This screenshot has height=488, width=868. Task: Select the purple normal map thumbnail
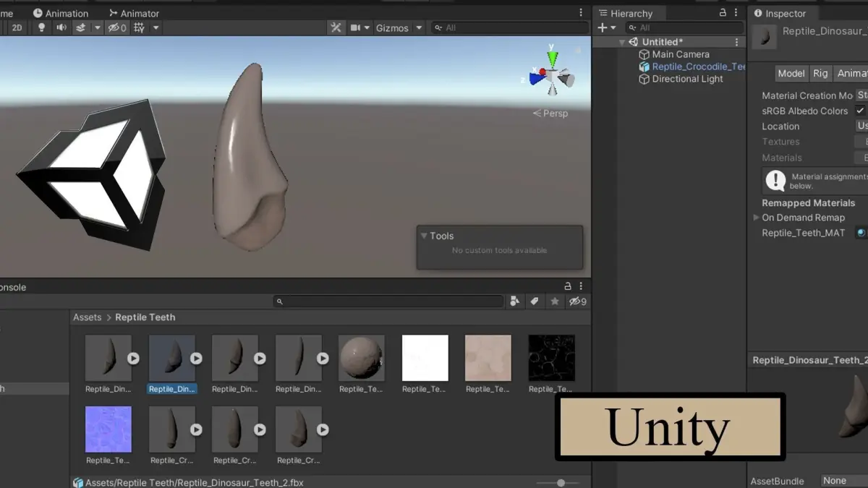(109, 429)
